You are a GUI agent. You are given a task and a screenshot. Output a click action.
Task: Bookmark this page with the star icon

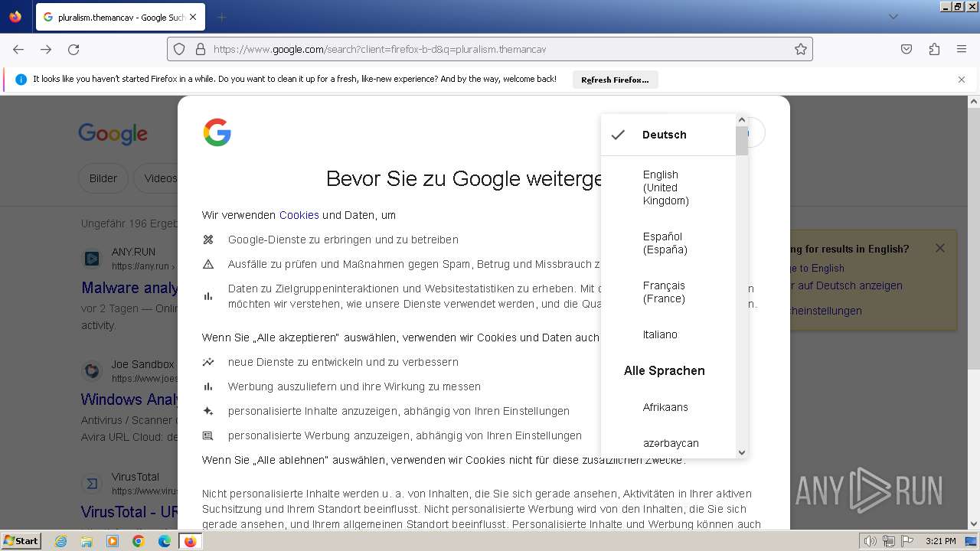(801, 49)
